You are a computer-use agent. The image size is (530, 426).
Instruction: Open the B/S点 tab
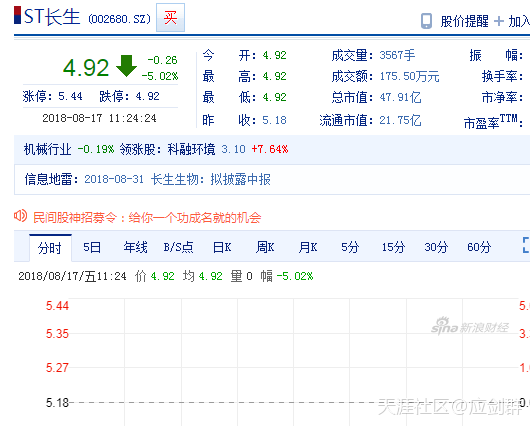coord(178,247)
